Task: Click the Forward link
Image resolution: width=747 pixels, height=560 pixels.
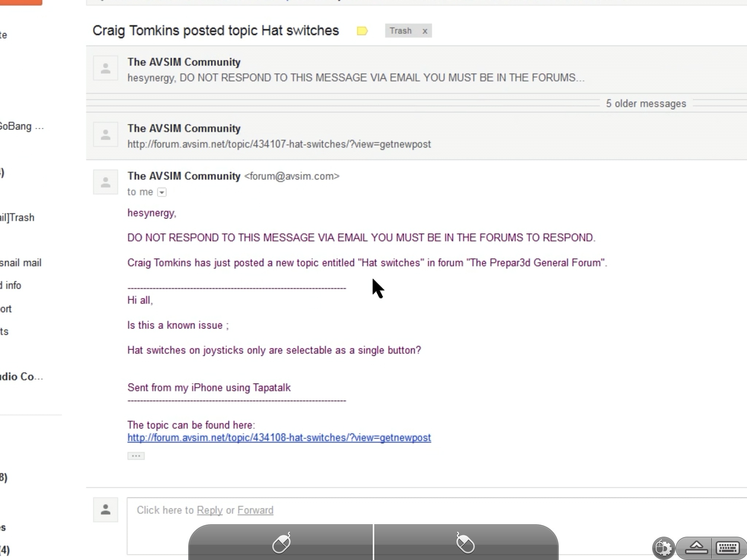Action: pyautogui.click(x=255, y=510)
